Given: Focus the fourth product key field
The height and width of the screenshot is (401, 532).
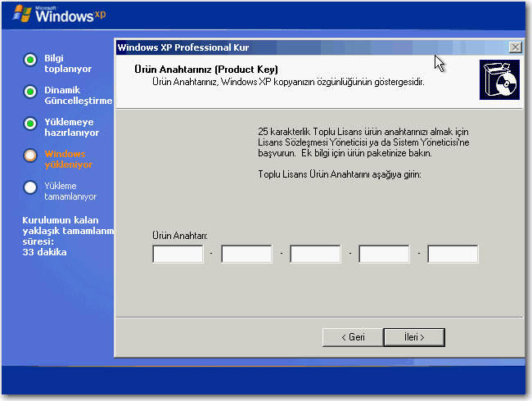Looking at the screenshot, I should 384,254.
